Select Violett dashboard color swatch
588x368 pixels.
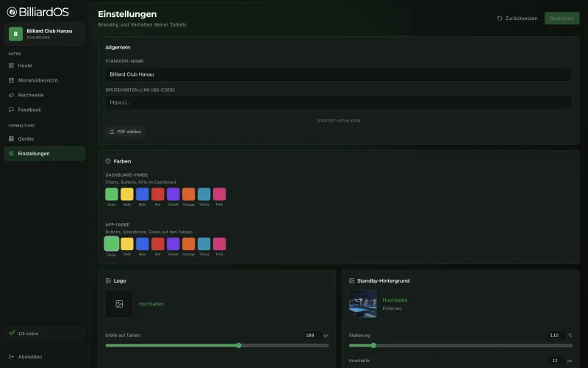173,194
